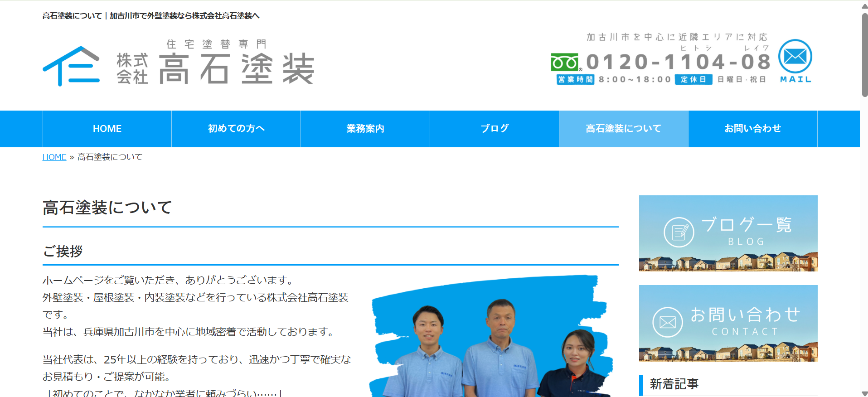Click the scrollbar up arrow
868x397 pixels.
[864, 5]
